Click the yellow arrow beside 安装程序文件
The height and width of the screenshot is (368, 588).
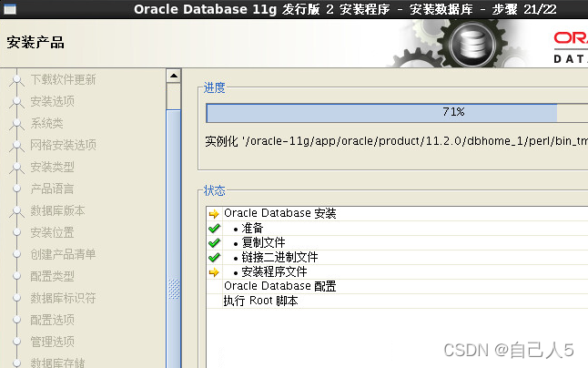coord(214,272)
